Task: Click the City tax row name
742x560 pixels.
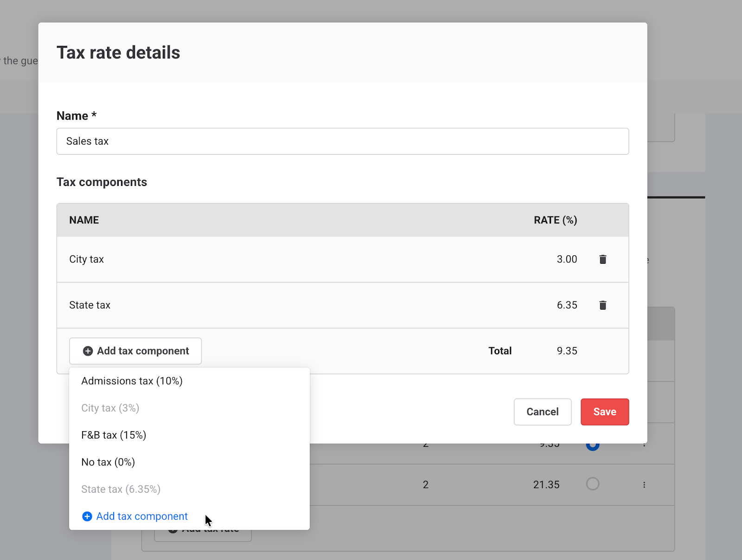Action: (x=87, y=259)
